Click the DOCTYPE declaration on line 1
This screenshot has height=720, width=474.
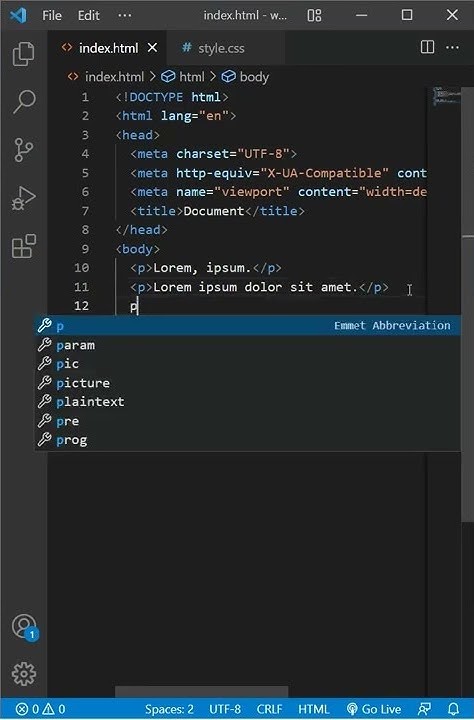tap(172, 97)
